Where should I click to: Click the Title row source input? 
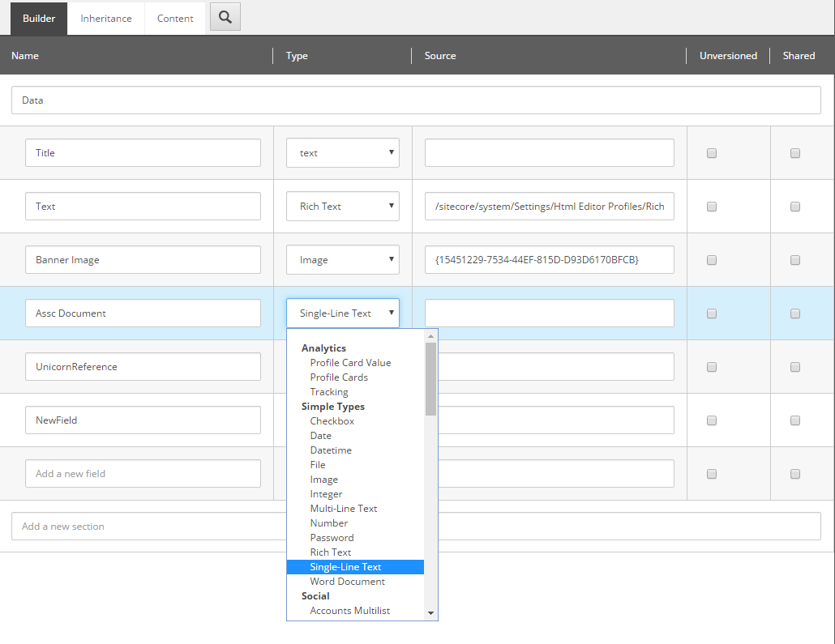549,153
